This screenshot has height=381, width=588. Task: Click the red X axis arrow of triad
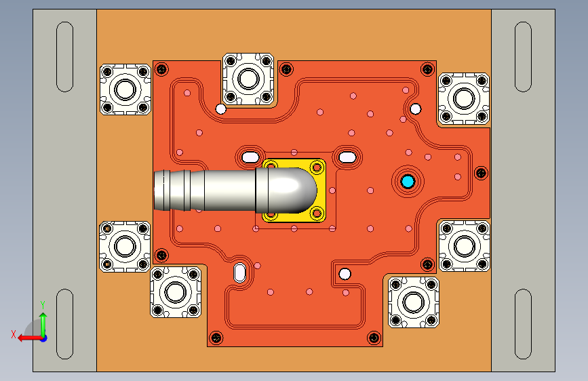coord(29,338)
